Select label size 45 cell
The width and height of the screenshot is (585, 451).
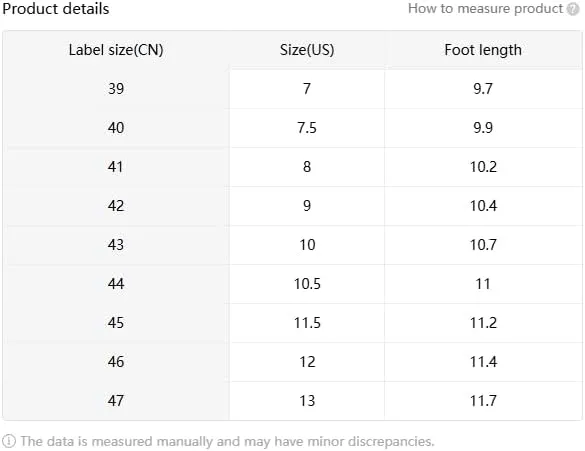coord(116,323)
